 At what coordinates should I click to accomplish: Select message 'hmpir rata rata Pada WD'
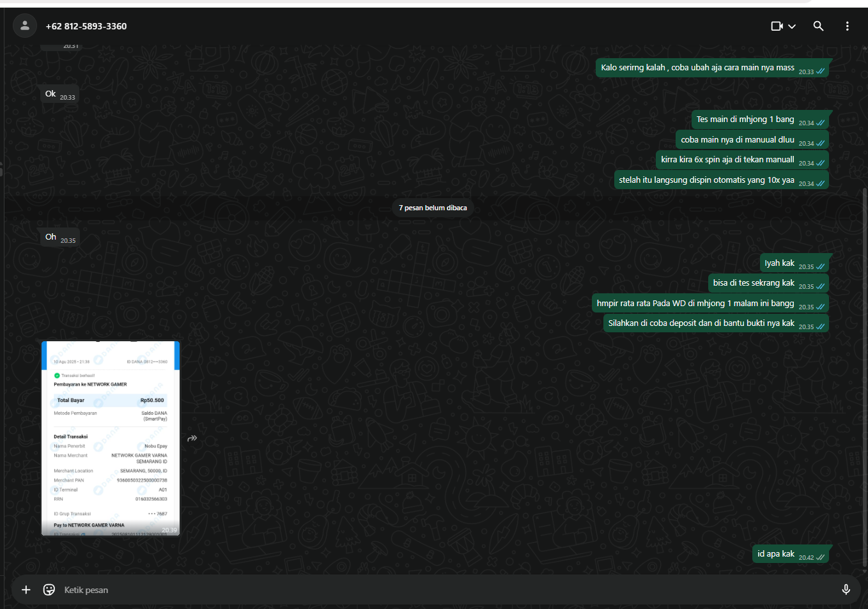click(x=710, y=304)
